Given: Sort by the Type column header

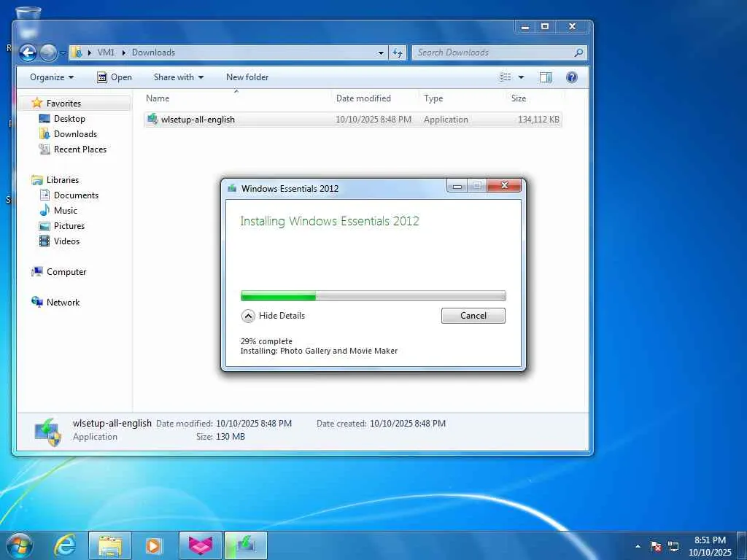Looking at the screenshot, I should 433,98.
